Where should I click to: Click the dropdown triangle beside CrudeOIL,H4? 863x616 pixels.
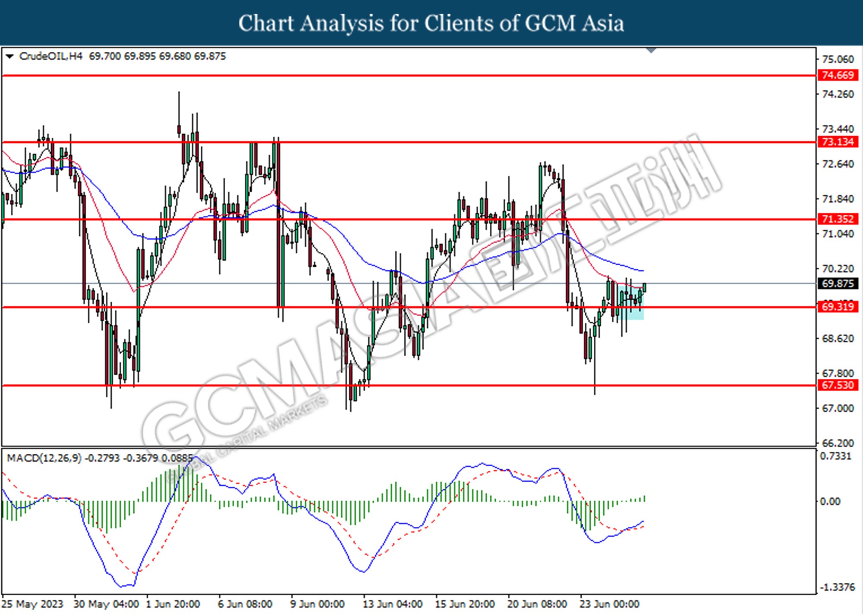pos(9,57)
